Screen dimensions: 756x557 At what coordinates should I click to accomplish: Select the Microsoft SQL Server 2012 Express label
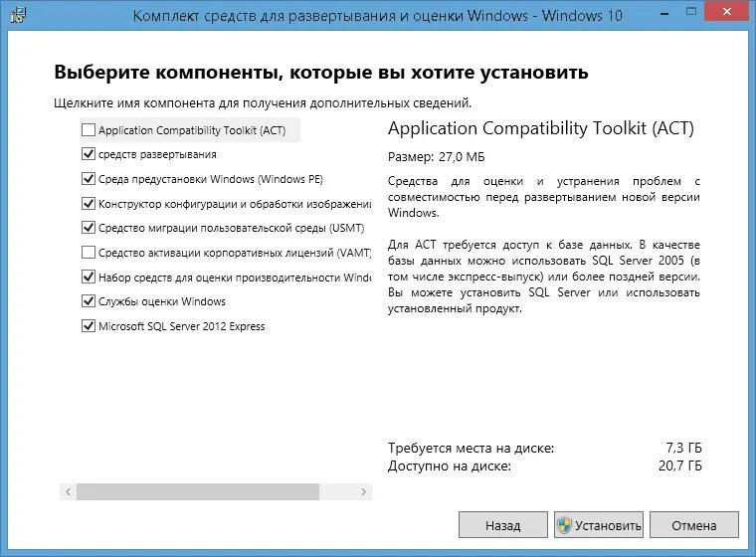point(182,326)
